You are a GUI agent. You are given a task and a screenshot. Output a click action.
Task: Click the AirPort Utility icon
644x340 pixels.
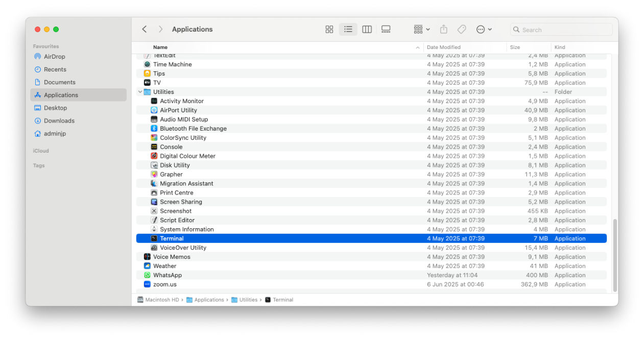pyautogui.click(x=154, y=110)
